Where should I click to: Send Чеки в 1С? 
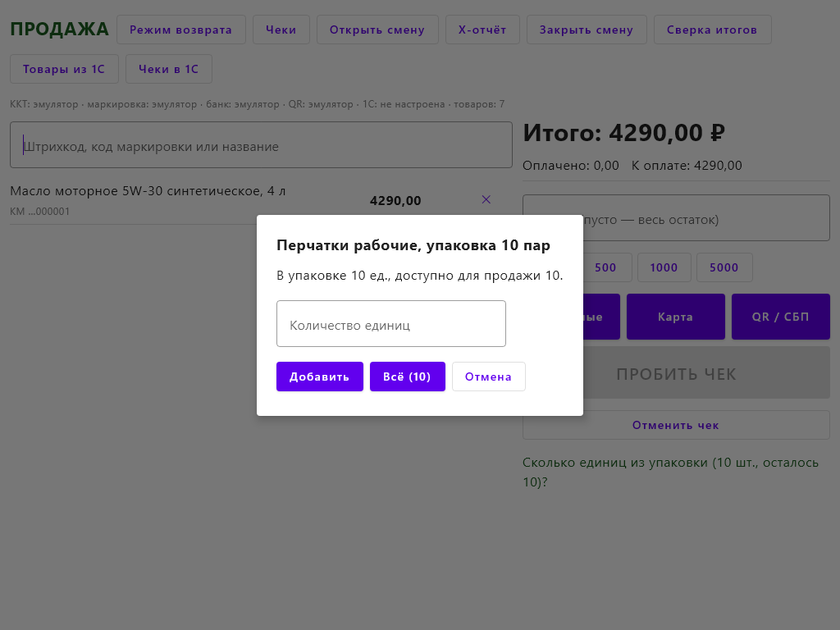click(x=169, y=69)
